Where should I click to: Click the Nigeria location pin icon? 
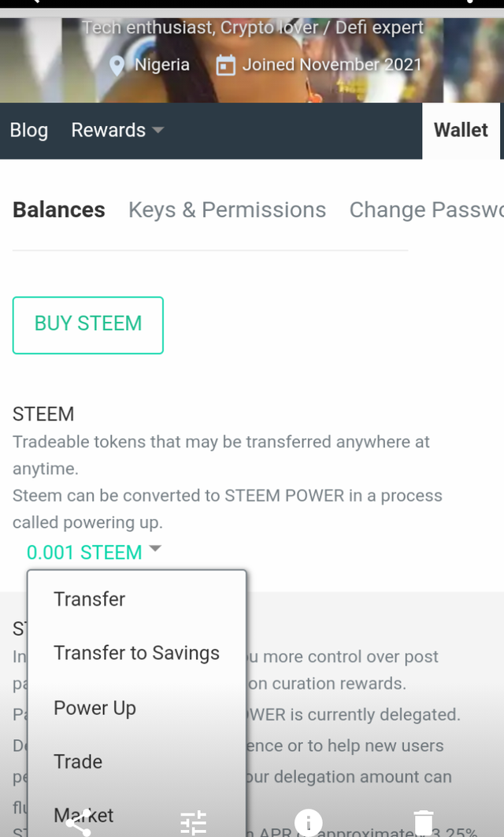coord(117,65)
